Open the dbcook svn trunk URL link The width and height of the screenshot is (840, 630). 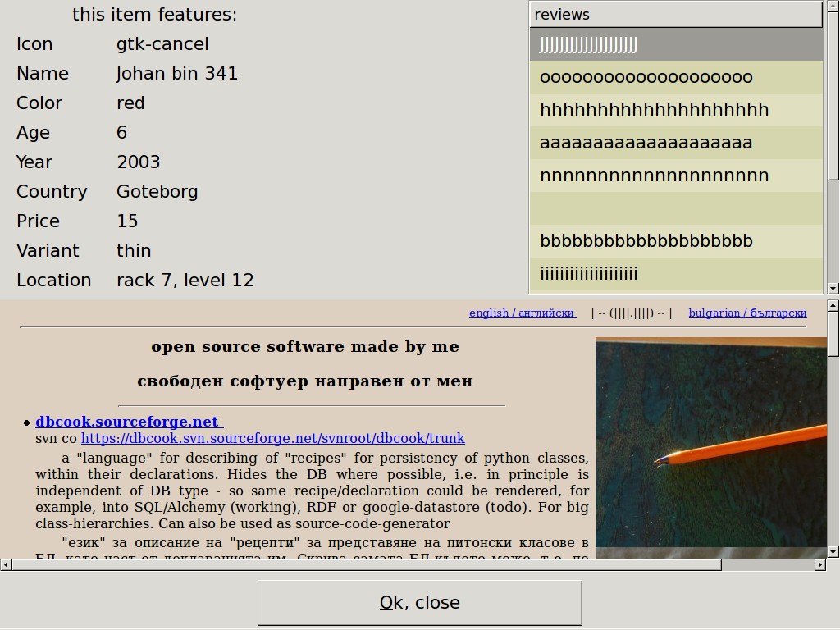click(272, 438)
